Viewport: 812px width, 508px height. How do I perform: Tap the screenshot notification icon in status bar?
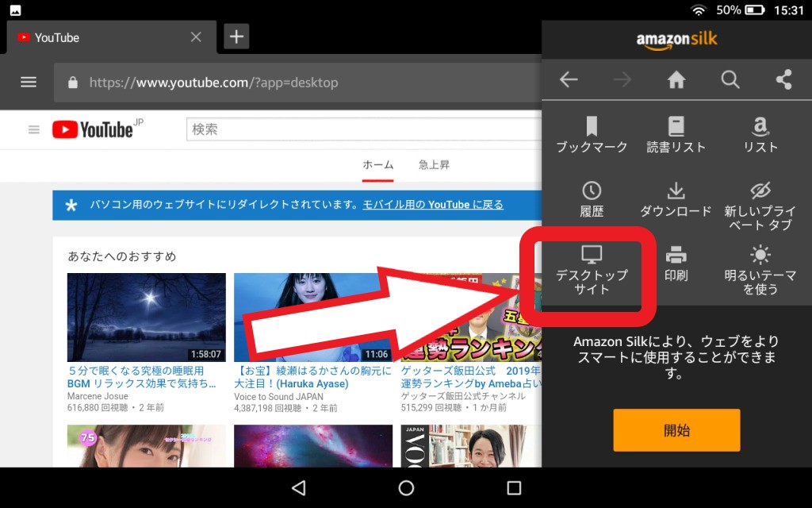tap(16, 10)
